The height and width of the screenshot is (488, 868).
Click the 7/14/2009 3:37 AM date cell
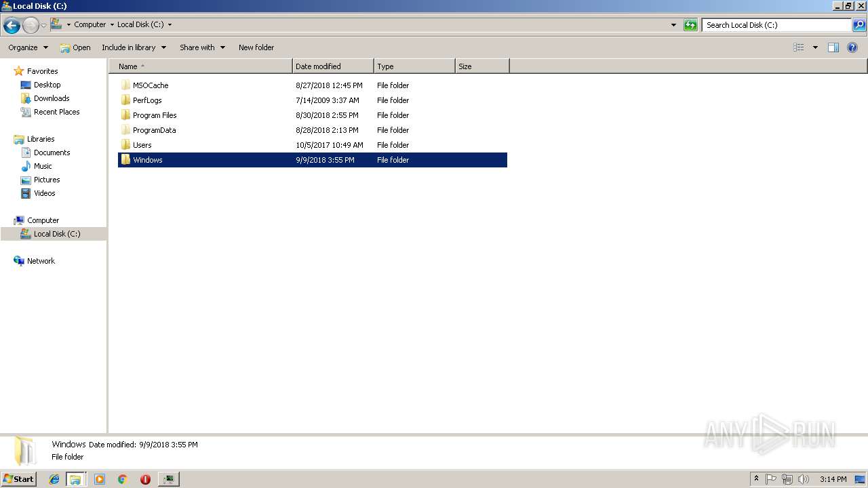(328, 100)
